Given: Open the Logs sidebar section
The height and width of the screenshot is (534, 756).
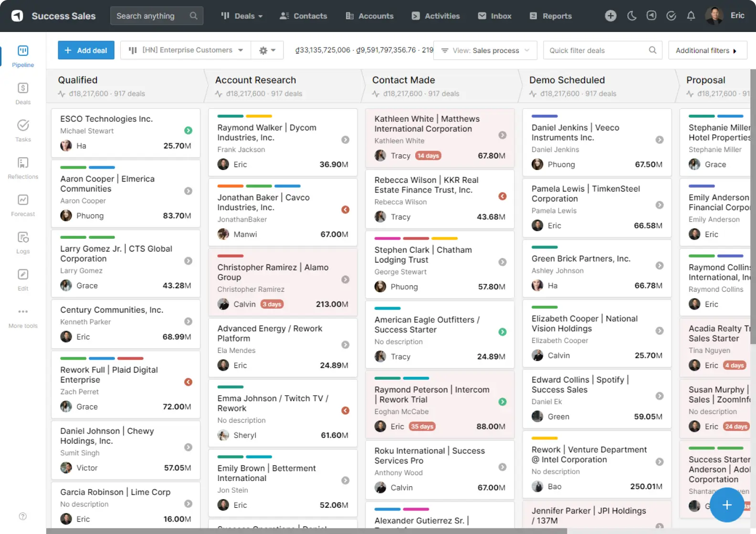Looking at the screenshot, I should (23, 243).
